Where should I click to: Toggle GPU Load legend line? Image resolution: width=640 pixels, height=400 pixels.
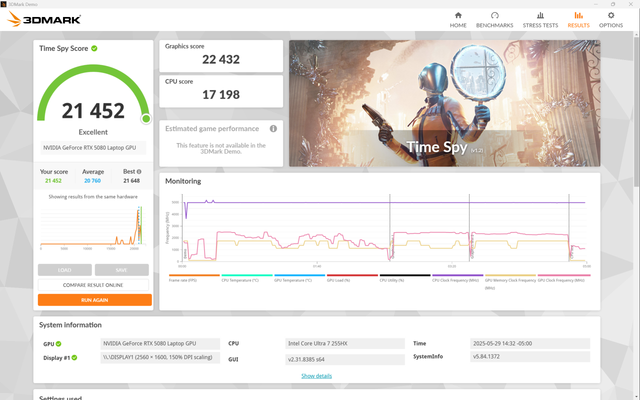[352, 278]
